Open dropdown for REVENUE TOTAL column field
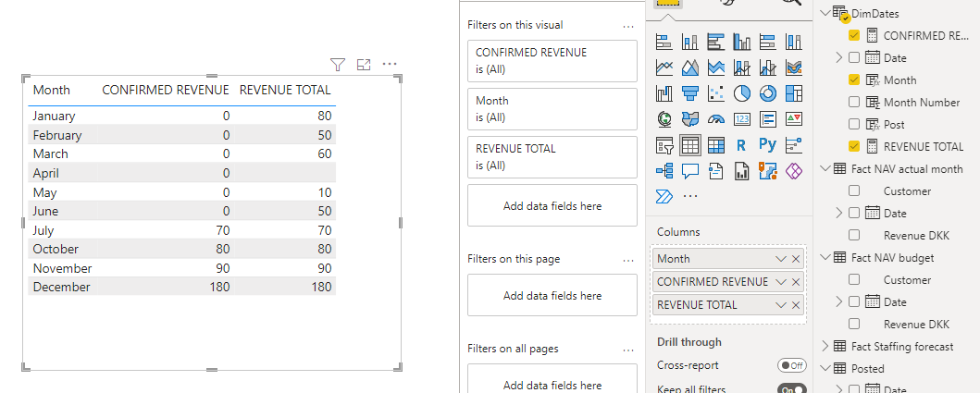Screen dimensions: 980x393 (781, 305)
